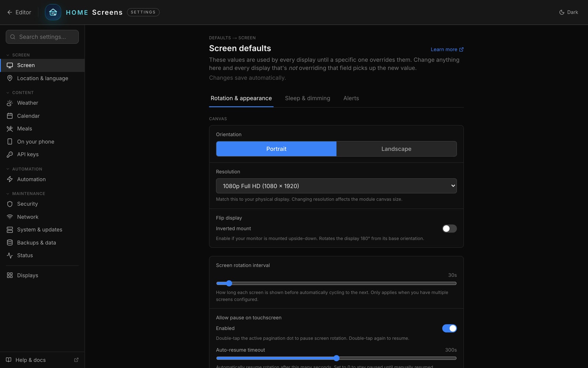This screenshot has width=588, height=368.
Task: Toggle the Dark theme button
Action: [x=569, y=12]
